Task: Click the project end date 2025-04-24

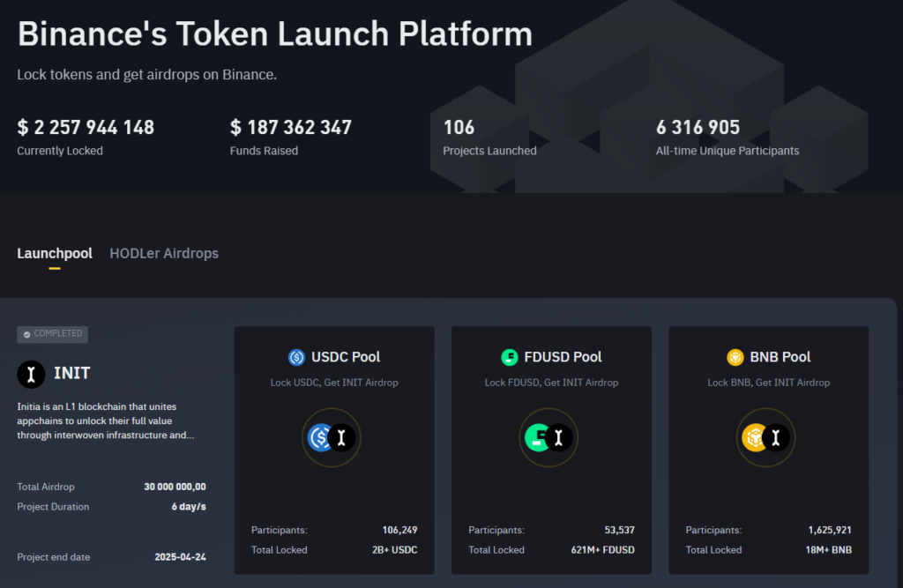Action: point(181,557)
